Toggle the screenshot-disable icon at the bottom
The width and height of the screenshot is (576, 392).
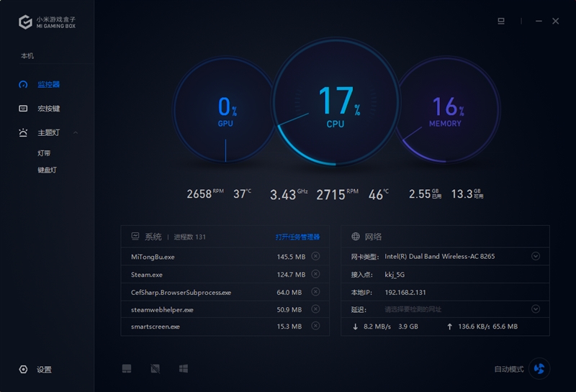[156, 368]
